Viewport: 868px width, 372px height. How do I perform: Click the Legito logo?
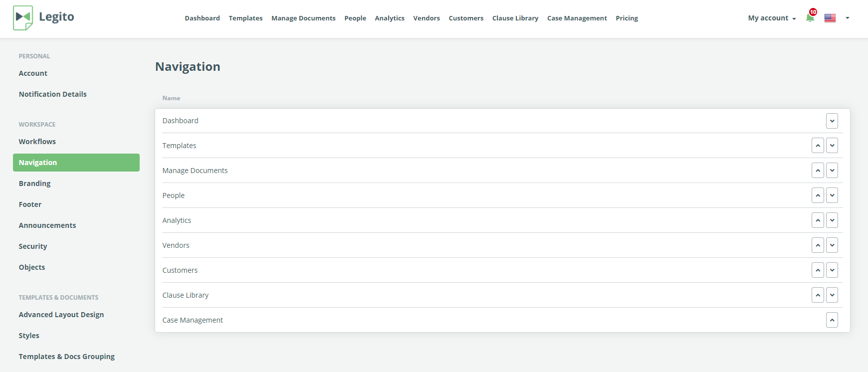point(43,17)
